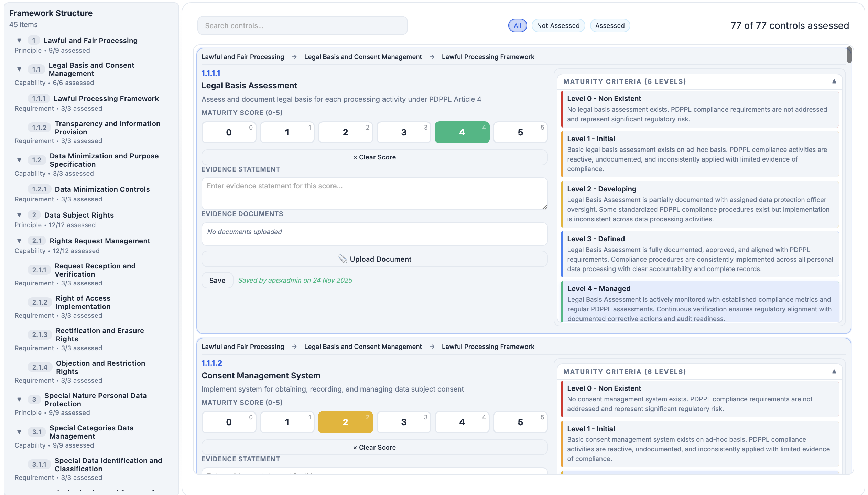Click the 2.1 badge beside Rights Request Management
The height and width of the screenshot is (495, 868).
[36, 241]
